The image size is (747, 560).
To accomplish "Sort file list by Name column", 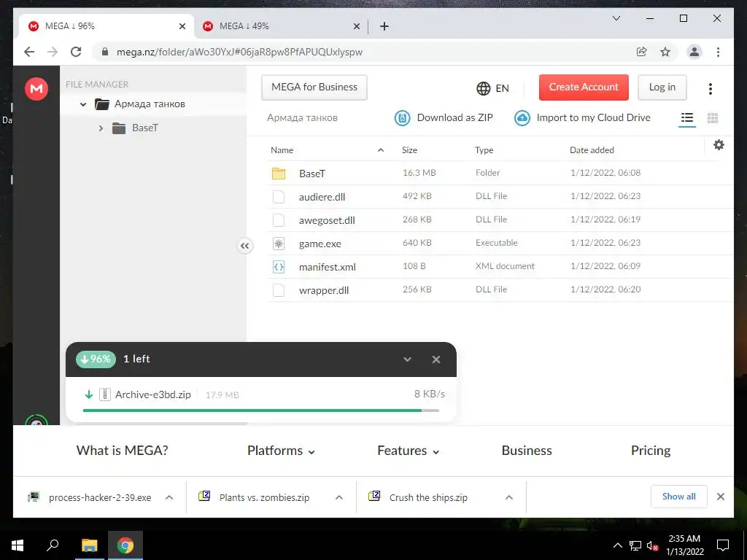I will [x=282, y=150].
